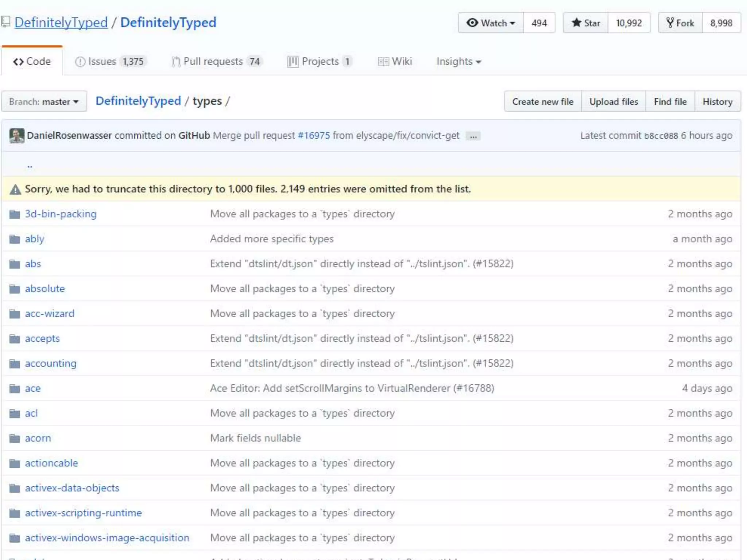Open commit 'Added more specific types'

pos(272,239)
